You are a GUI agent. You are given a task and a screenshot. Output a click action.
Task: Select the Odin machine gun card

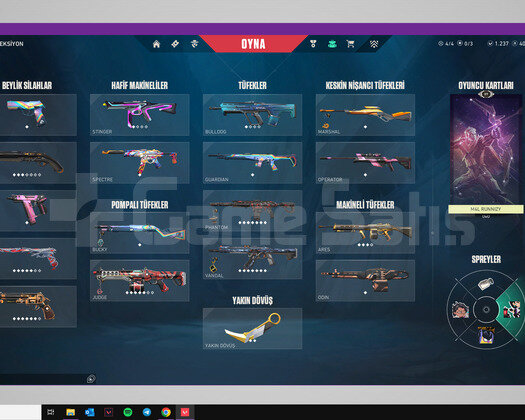[365, 281]
